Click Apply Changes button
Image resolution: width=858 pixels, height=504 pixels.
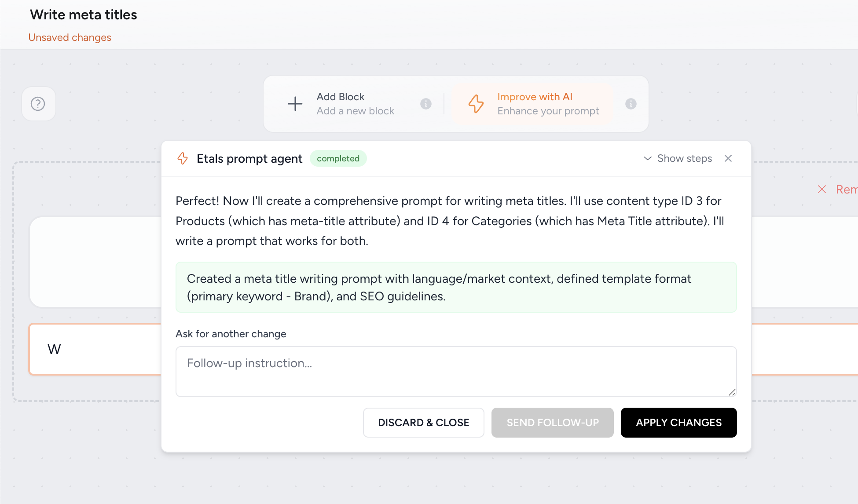[679, 423]
